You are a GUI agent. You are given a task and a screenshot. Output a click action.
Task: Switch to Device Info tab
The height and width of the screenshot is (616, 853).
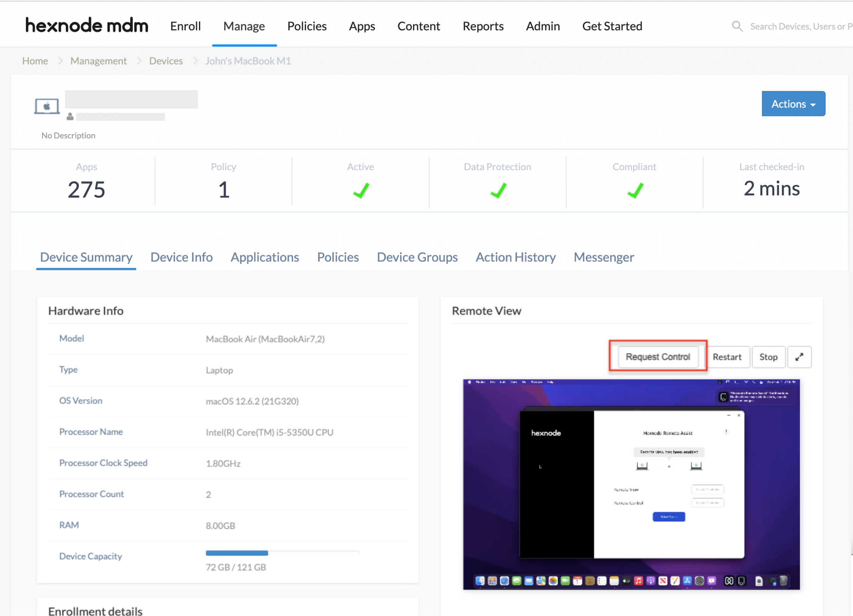click(181, 257)
